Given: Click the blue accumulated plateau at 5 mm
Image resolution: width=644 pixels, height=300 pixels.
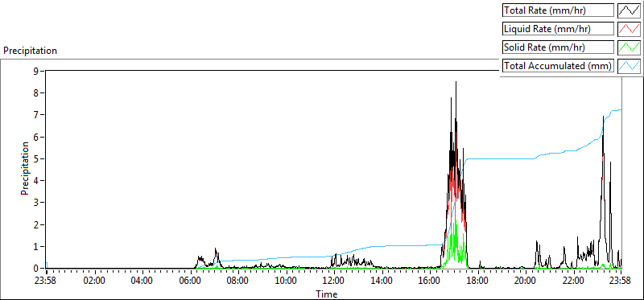Looking at the screenshot, I should 500,158.
